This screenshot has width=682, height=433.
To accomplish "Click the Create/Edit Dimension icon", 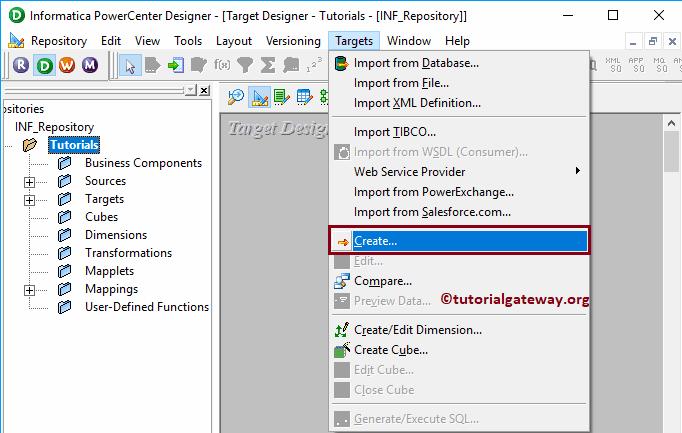I will click(x=342, y=330).
